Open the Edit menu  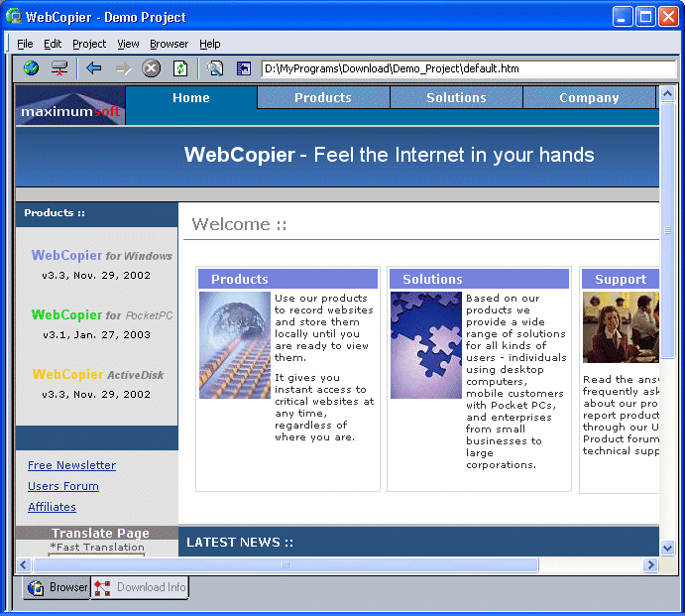click(x=53, y=44)
